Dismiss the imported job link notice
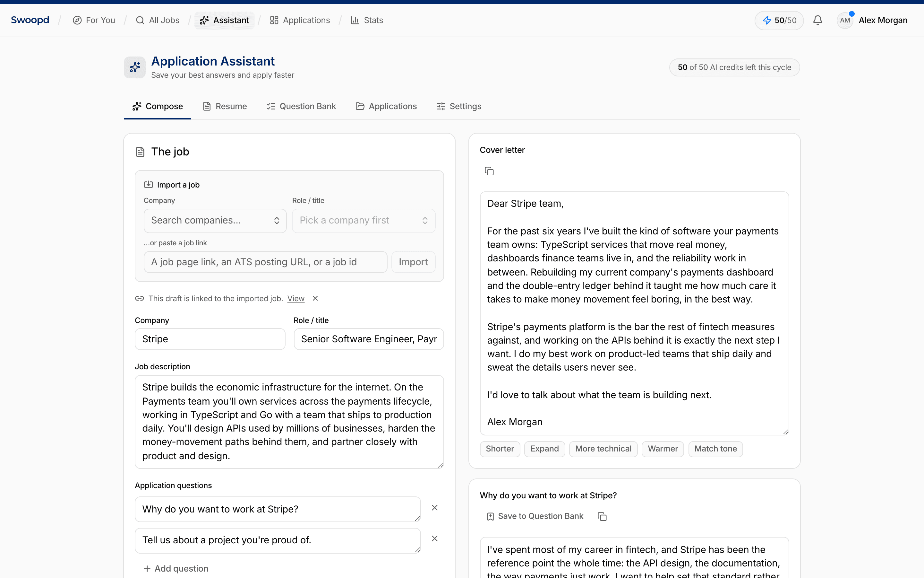This screenshot has width=924, height=578. point(315,298)
